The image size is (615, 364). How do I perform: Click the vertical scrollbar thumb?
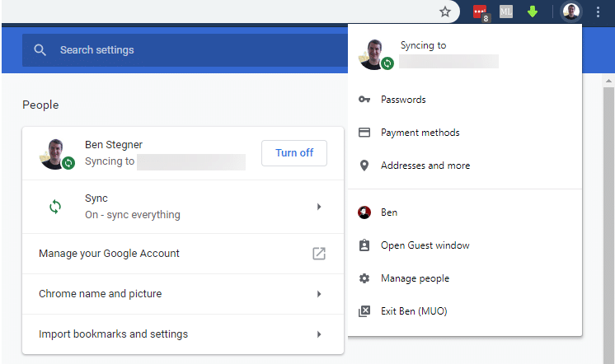click(x=608, y=226)
